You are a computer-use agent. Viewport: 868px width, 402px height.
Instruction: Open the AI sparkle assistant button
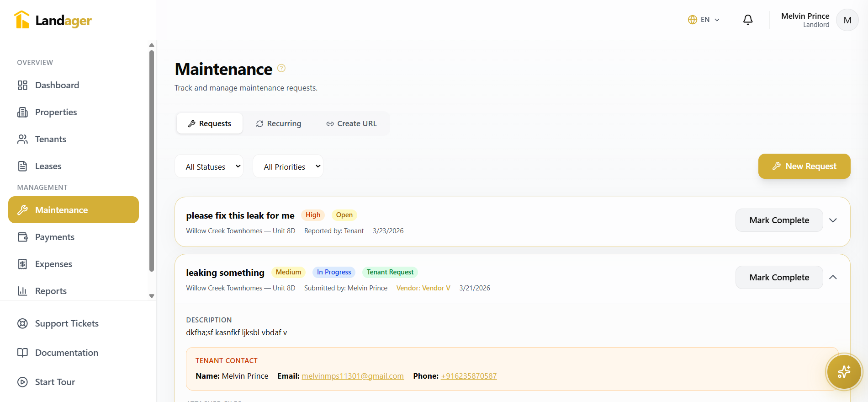844,372
